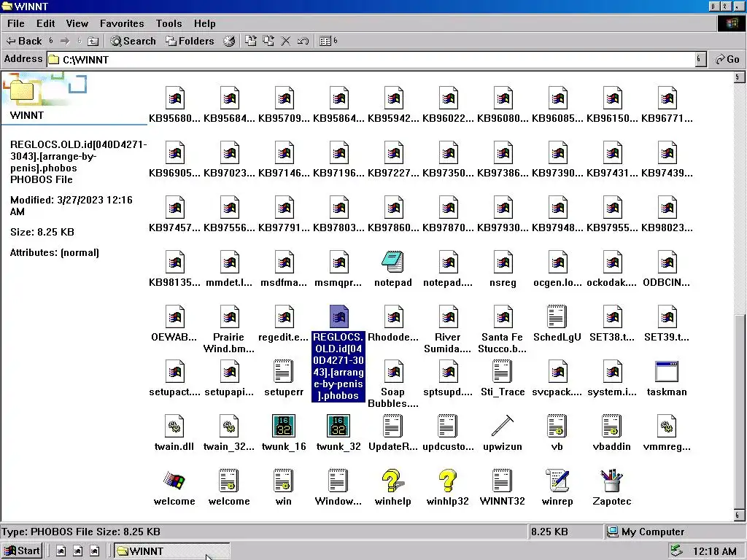Select the SchedLgU text file icon
This screenshot has width=747, height=560.
pyautogui.click(x=557, y=323)
